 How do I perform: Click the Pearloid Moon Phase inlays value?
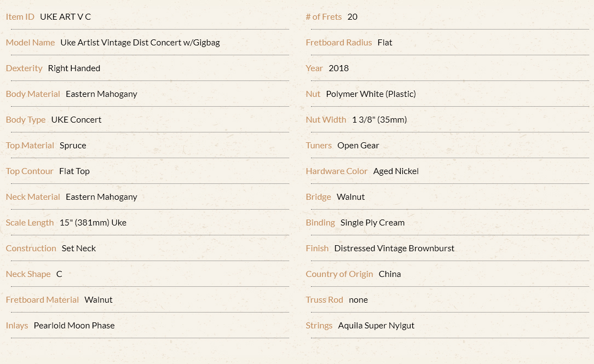coord(74,326)
